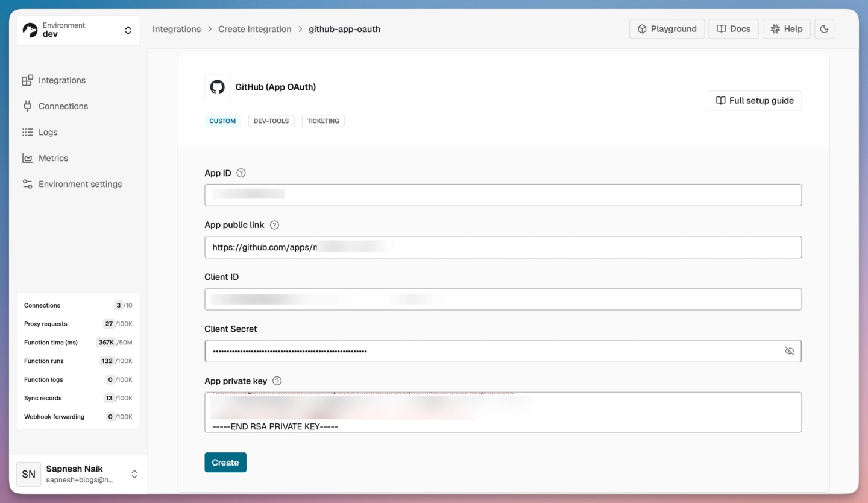Focus the App public link field
Viewport: 868px width, 503px height.
pyautogui.click(x=503, y=247)
